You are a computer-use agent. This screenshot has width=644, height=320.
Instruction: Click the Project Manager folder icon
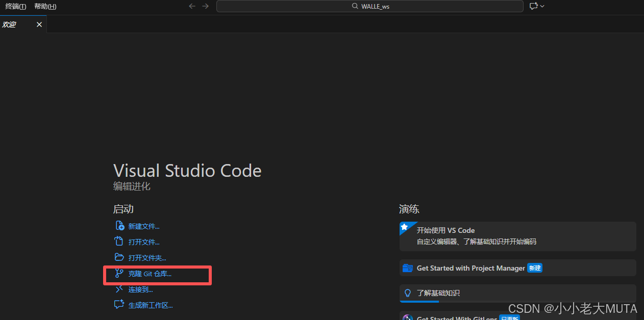(x=407, y=268)
